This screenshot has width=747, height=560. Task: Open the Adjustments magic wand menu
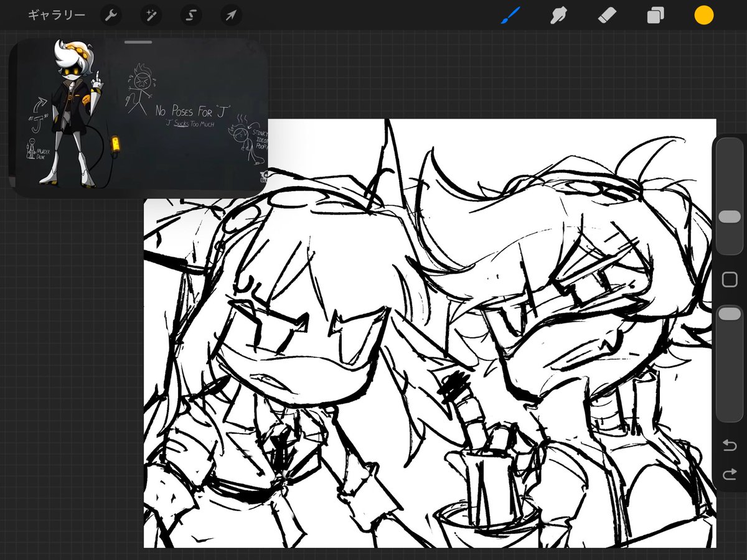pos(151,16)
